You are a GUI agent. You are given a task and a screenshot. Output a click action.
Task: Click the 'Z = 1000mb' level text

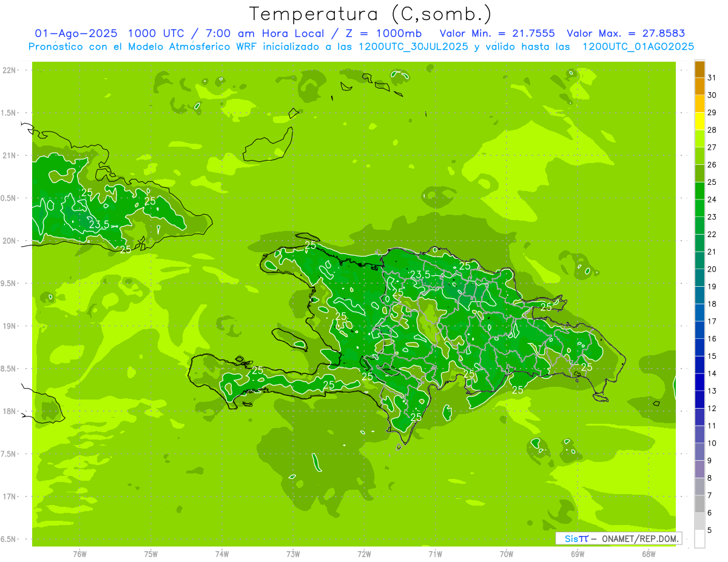[383, 33]
